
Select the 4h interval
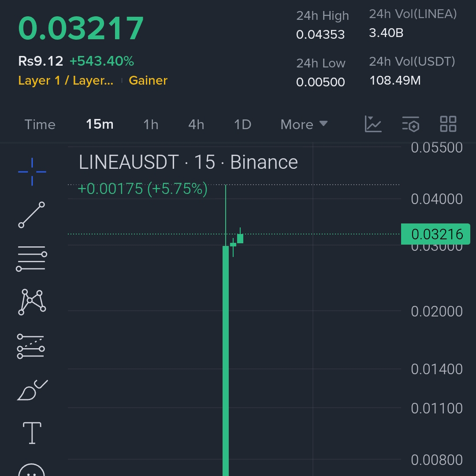click(196, 124)
